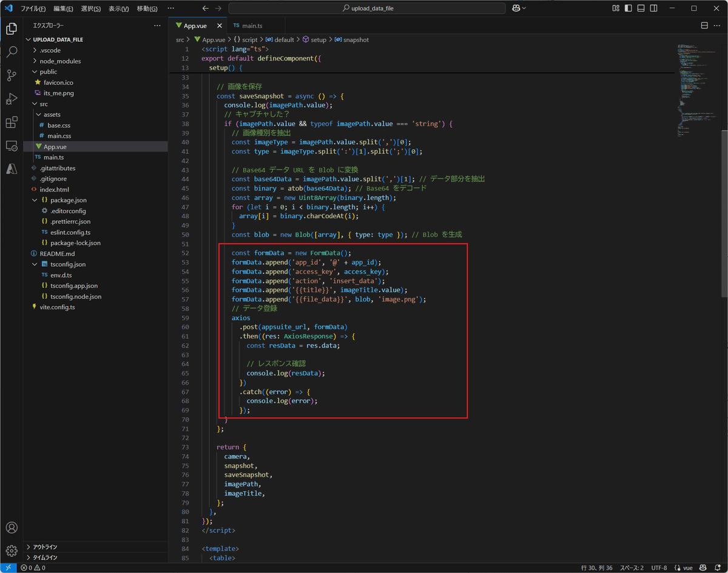Switch to the main.ts tab
Screen dimensions: 728x573
pyautogui.click(x=252, y=26)
